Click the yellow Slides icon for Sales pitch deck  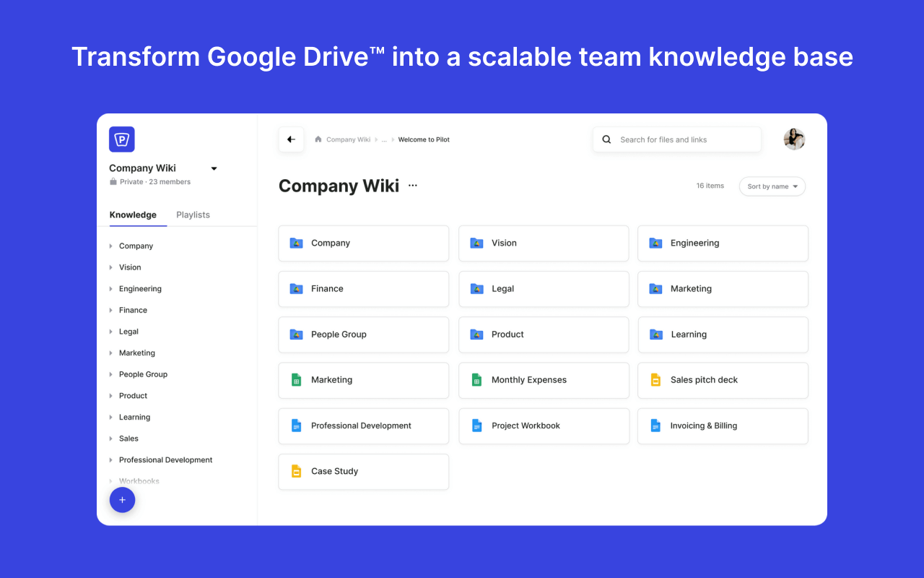click(655, 380)
